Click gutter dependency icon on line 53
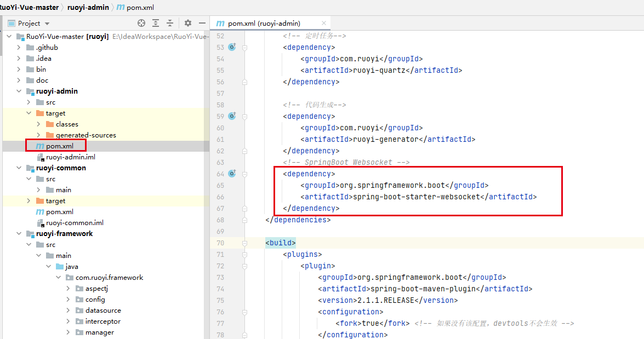644x339 pixels. [232, 47]
